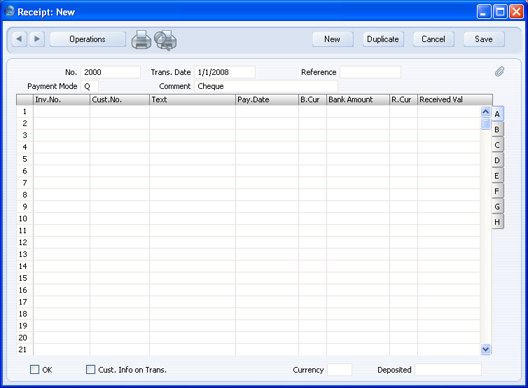The width and height of the screenshot is (528, 388).
Task: Click the Trans. Date field
Action: [225, 72]
